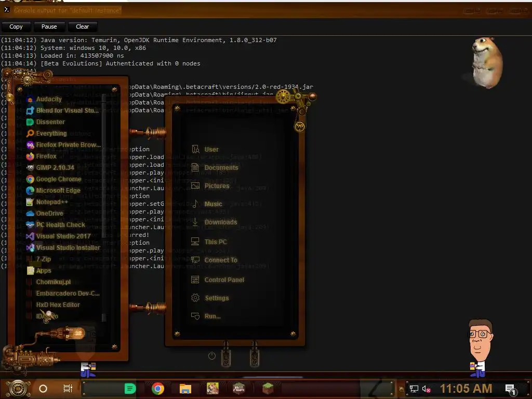Click the 11:05 AM clock

point(466,389)
